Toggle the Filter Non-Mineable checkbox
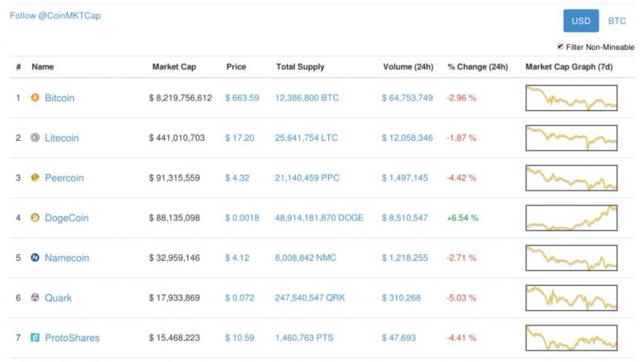This screenshot has width=644, height=362. (x=560, y=46)
